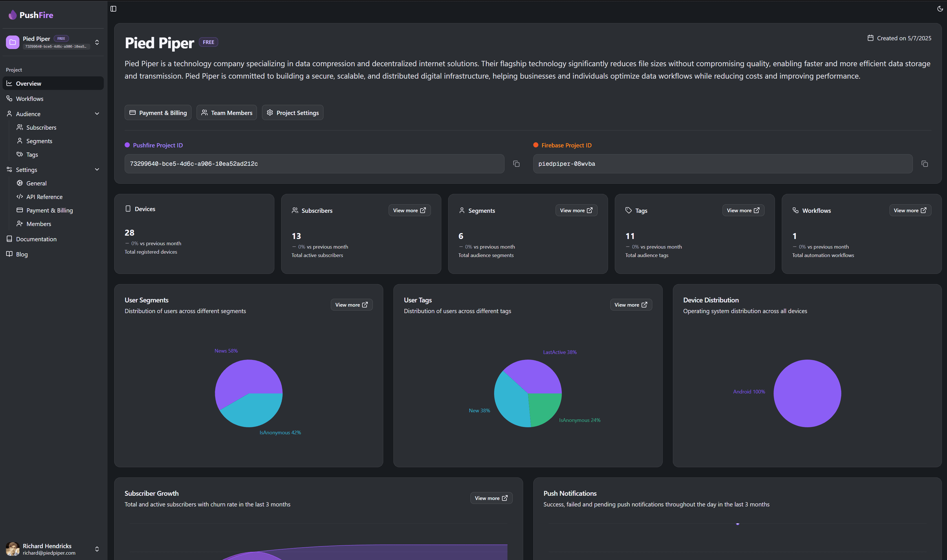947x560 pixels.
Task: Toggle the sidebar collapse icon
Action: point(113,9)
